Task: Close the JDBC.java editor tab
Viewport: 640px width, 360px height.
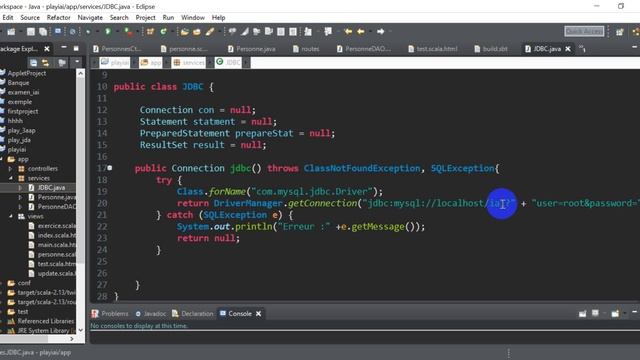Action: click(568, 49)
